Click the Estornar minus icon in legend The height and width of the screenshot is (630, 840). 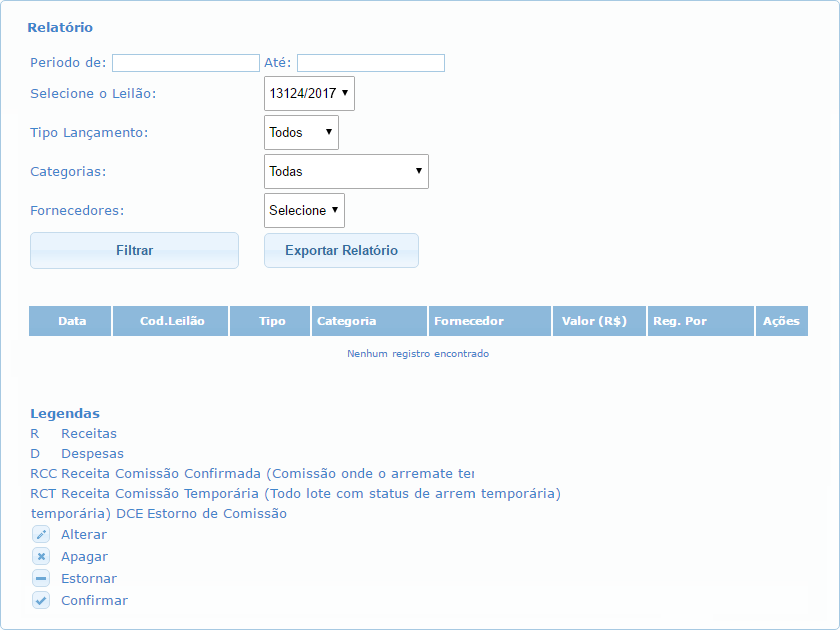click(x=41, y=579)
